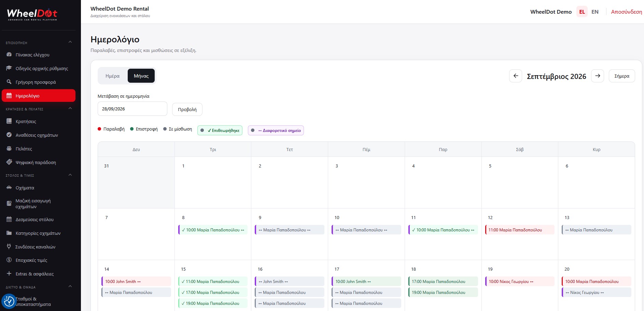Go to previous month arrow
This screenshot has width=644, height=311.
[x=516, y=76]
